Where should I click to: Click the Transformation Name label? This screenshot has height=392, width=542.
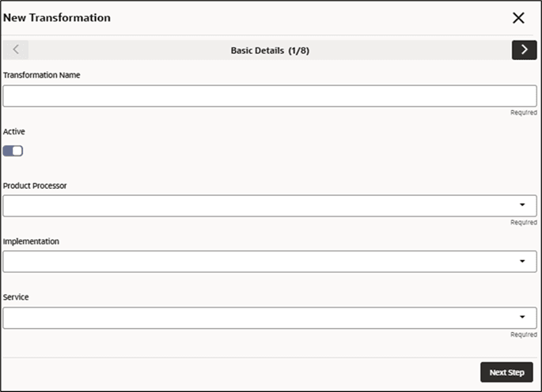point(41,75)
